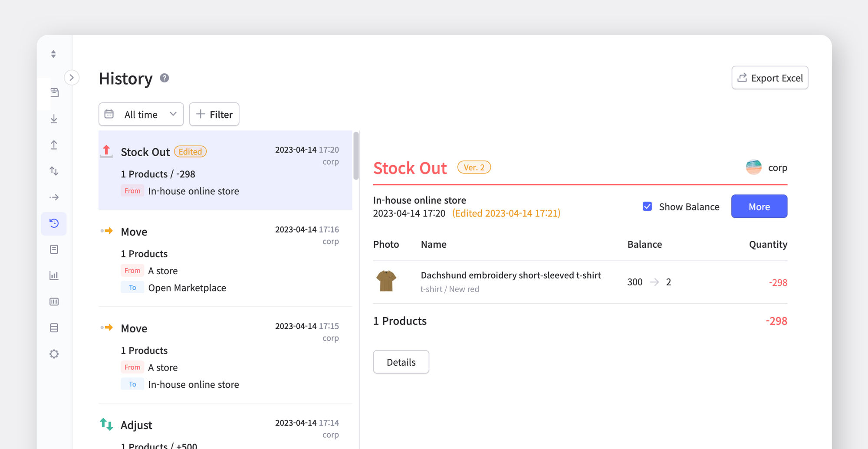Screen dimensions: 868x449
Task: Select the Stock Out history entry
Action: [x=225, y=170]
